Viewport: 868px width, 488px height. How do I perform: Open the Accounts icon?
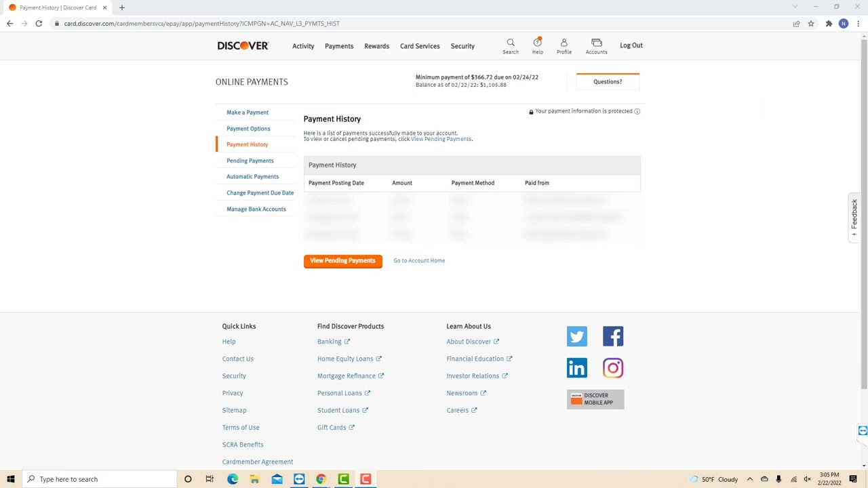click(x=596, y=46)
